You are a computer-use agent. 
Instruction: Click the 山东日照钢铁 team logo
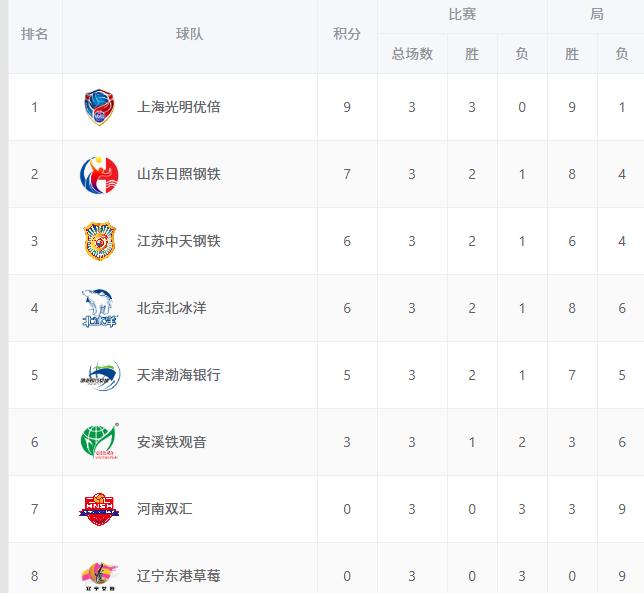point(99,174)
